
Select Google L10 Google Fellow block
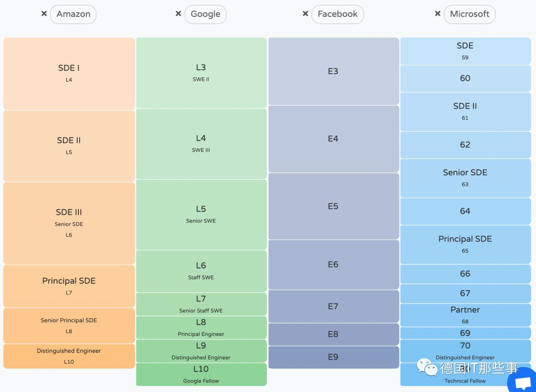201,374
